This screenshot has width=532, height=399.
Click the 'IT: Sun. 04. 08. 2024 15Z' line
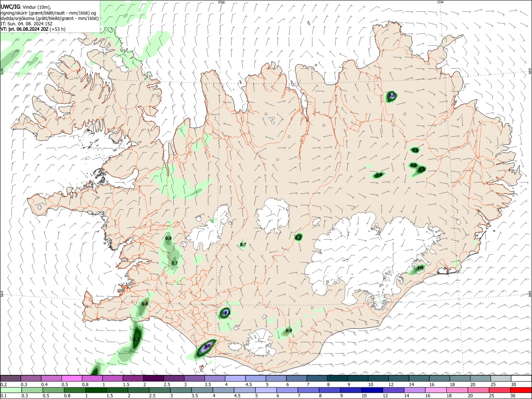(26, 24)
